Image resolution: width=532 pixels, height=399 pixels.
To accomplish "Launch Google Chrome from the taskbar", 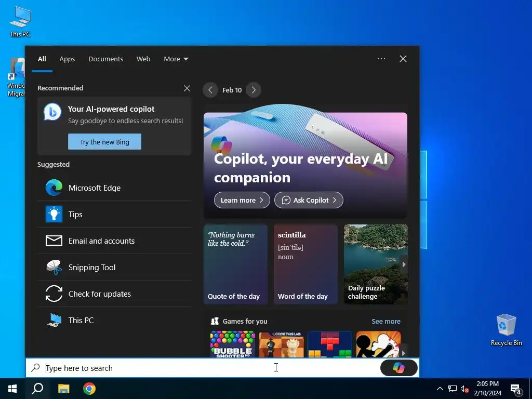I will click(89, 389).
